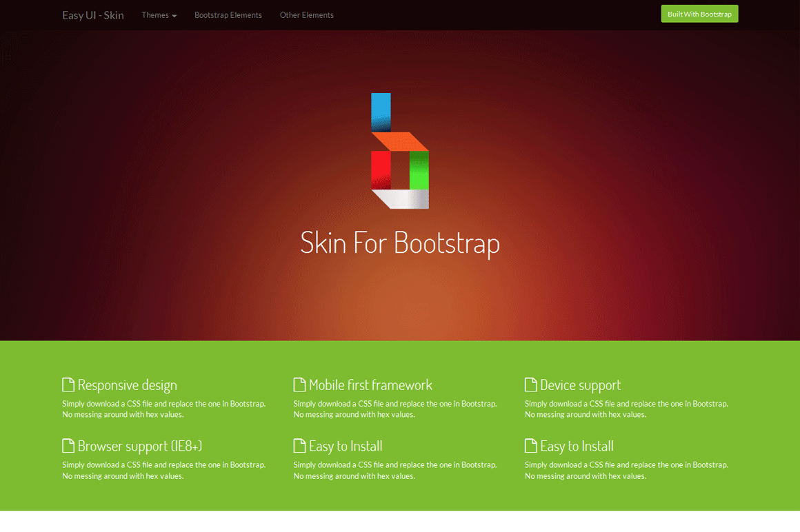Click the document icon beside Browser support (IE8+)
Viewport: 800px width, 532px height.
(68, 445)
